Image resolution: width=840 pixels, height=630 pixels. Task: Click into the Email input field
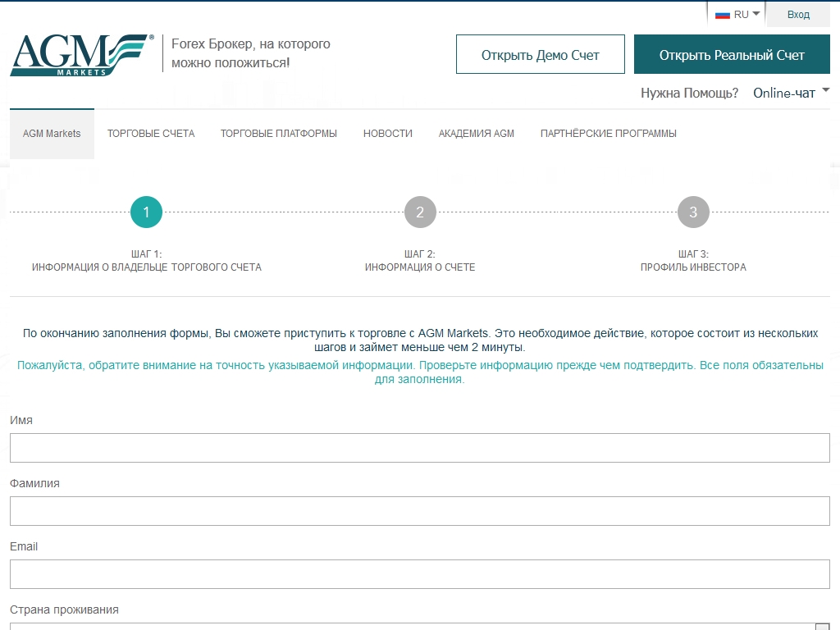pyautogui.click(x=419, y=574)
